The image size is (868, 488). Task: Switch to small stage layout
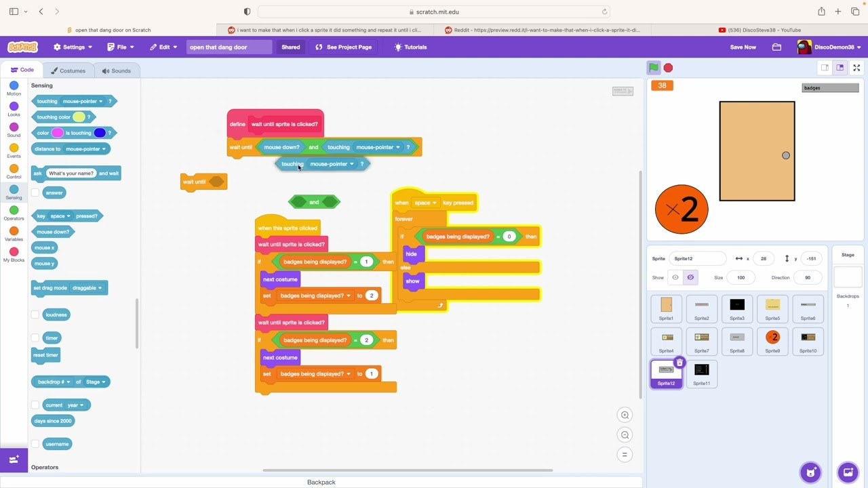[x=825, y=68]
